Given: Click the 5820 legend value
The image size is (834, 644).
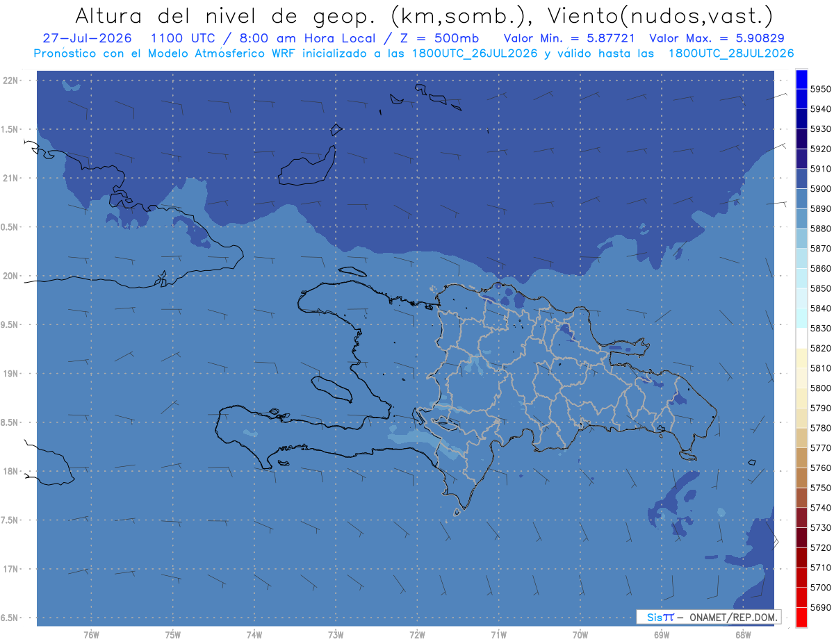Looking at the screenshot, I should 820,348.
